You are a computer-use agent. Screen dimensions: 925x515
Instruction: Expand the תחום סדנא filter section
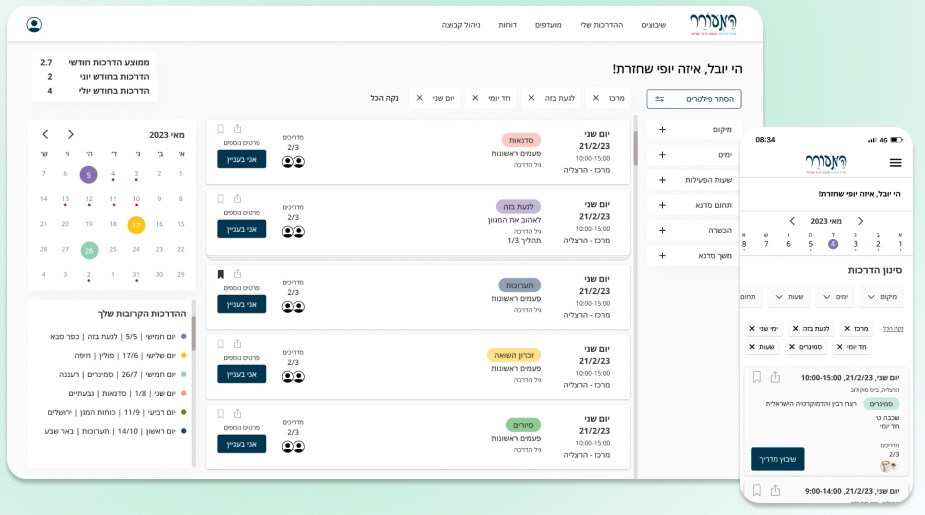694,205
